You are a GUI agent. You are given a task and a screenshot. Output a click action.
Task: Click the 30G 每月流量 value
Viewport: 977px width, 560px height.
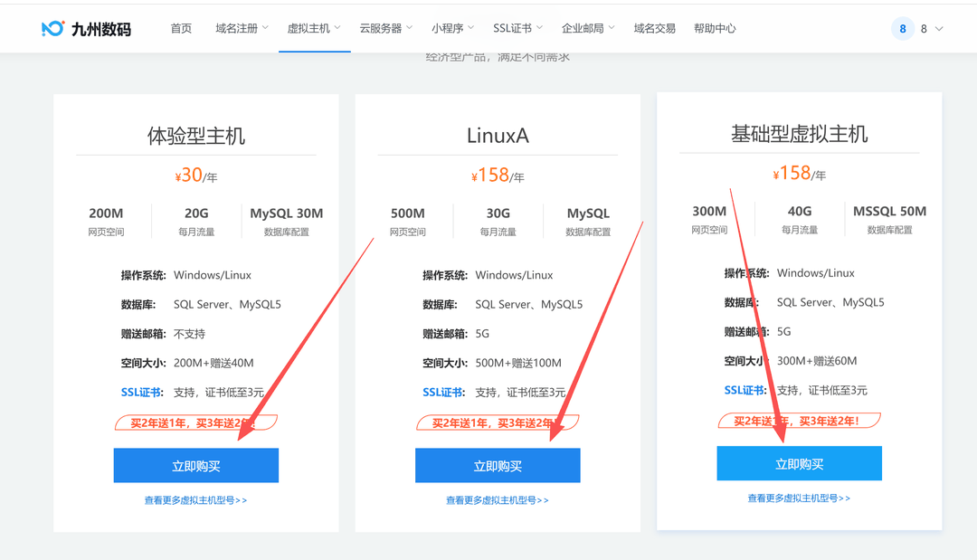tap(498, 213)
